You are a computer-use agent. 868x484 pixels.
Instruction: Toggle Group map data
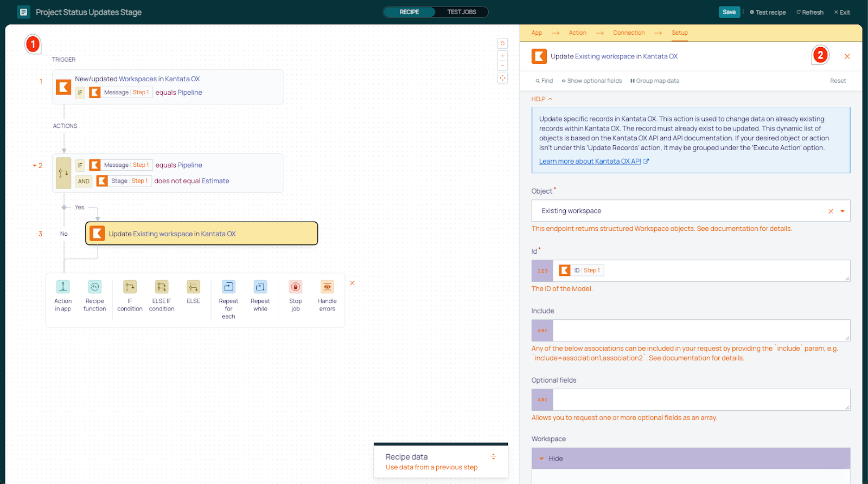pos(654,81)
